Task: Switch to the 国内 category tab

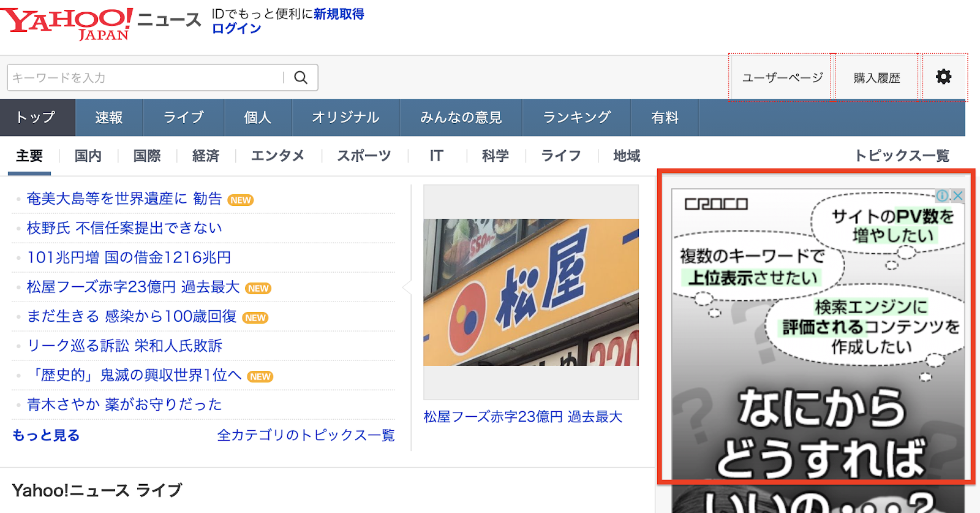Action: click(88, 156)
